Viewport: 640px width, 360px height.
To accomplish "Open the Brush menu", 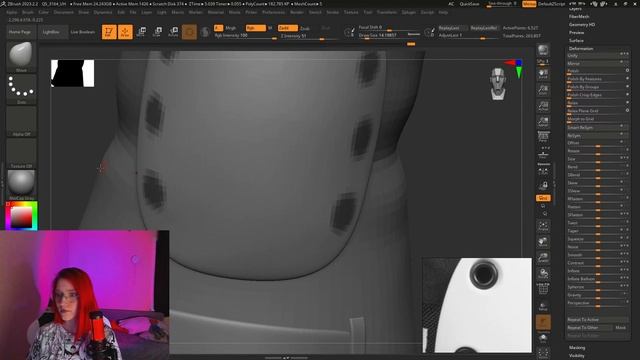I will tap(28, 13).
